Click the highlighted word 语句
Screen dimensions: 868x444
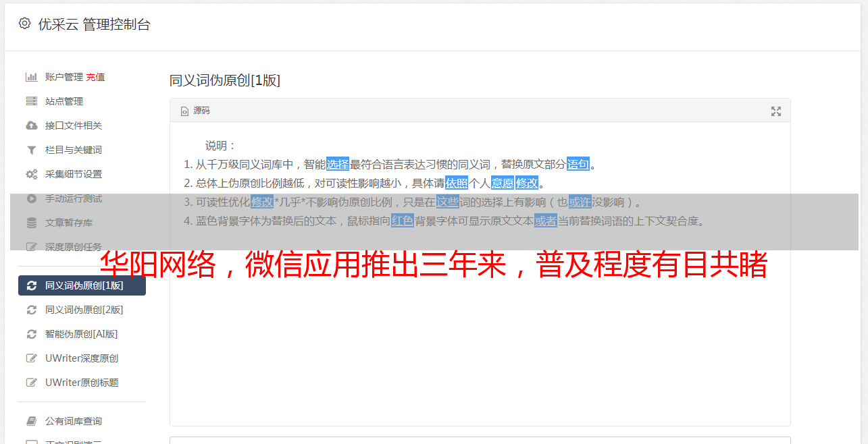click(x=578, y=164)
